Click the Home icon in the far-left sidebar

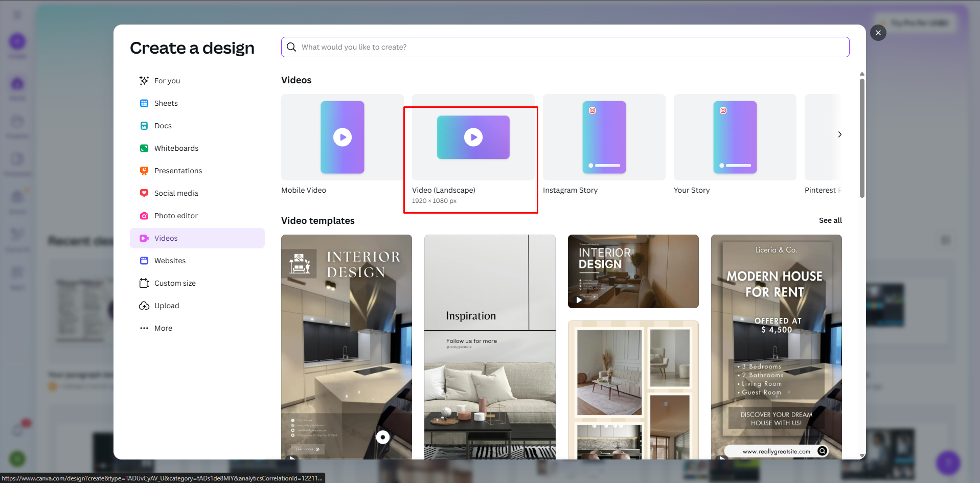(17, 84)
